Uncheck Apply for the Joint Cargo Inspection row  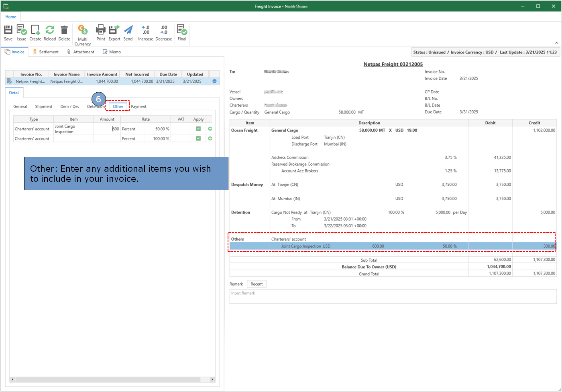tap(198, 129)
